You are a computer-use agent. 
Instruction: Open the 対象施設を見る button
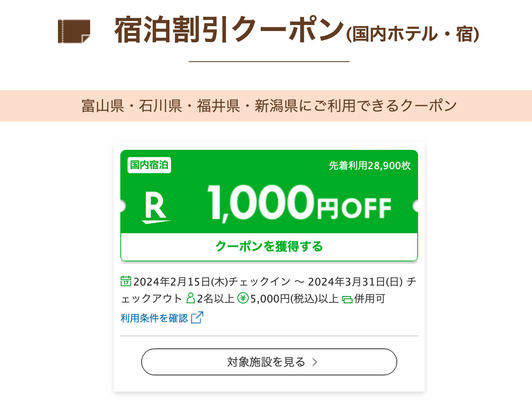pyautogui.click(x=269, y=362)
